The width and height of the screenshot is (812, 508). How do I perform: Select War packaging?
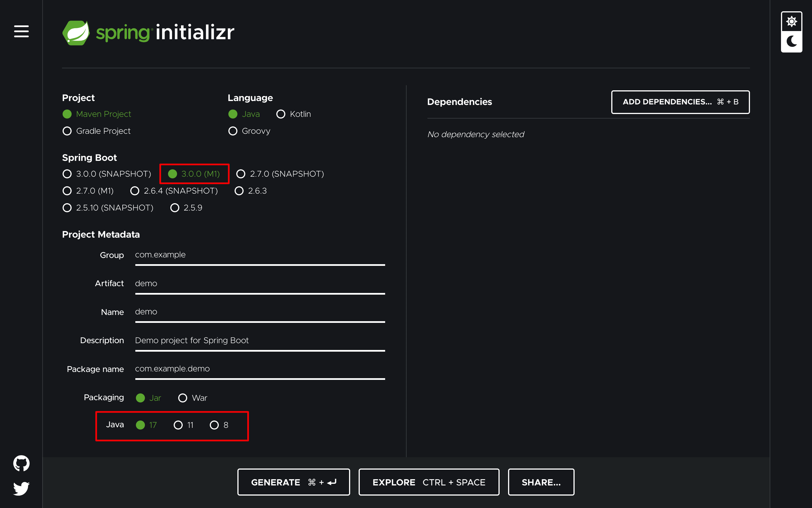point(193,398)
